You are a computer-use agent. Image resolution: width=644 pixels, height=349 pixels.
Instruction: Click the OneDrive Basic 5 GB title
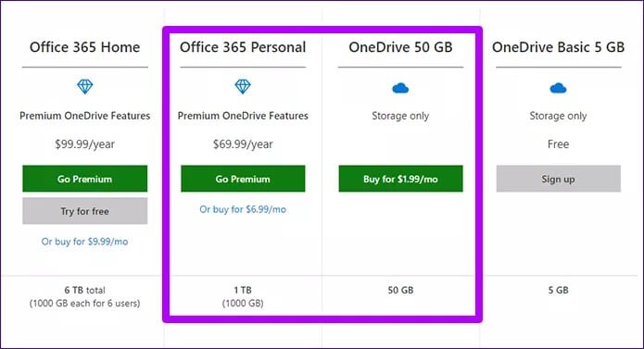pyautogui.click(x=558, y=47)
